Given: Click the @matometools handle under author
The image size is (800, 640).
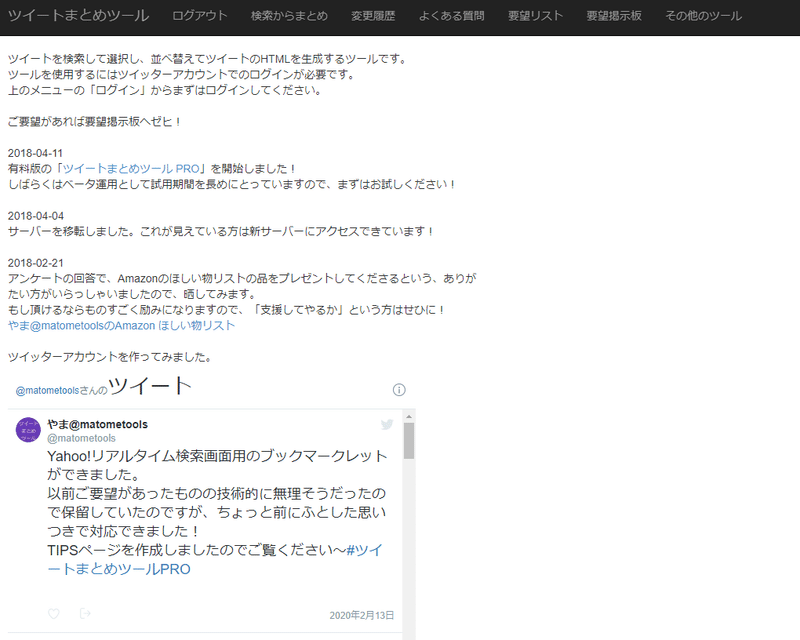Looking at the screenshot, I should (x=81, y=438).
